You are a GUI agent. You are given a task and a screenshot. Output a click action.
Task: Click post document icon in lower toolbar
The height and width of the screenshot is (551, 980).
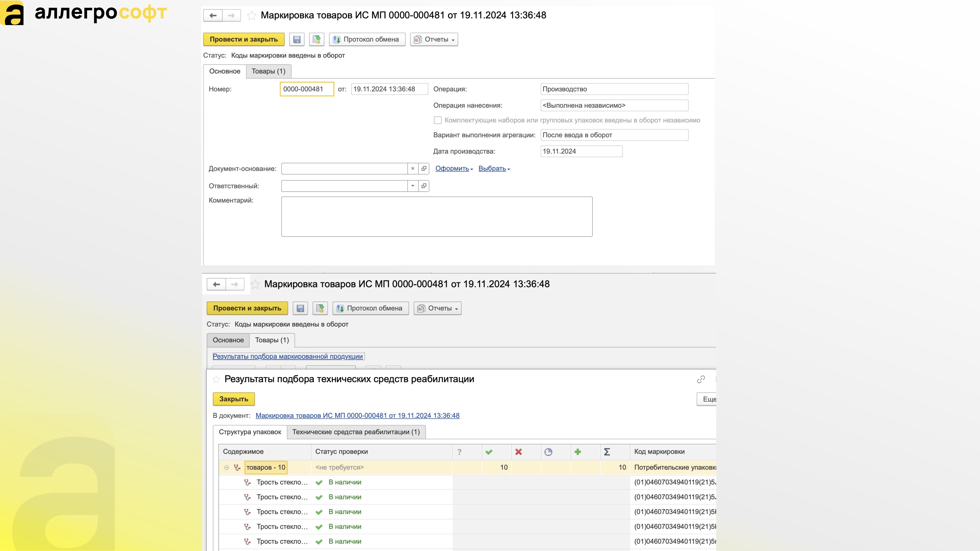pyautogui.click(x=320, y=308)
